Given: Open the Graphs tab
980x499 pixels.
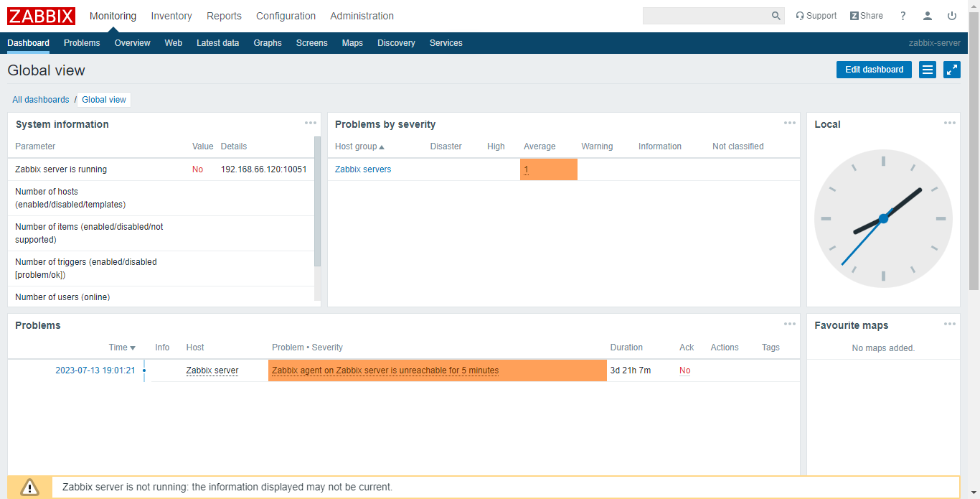Looking at the screenshot, I should click(268, 43).
